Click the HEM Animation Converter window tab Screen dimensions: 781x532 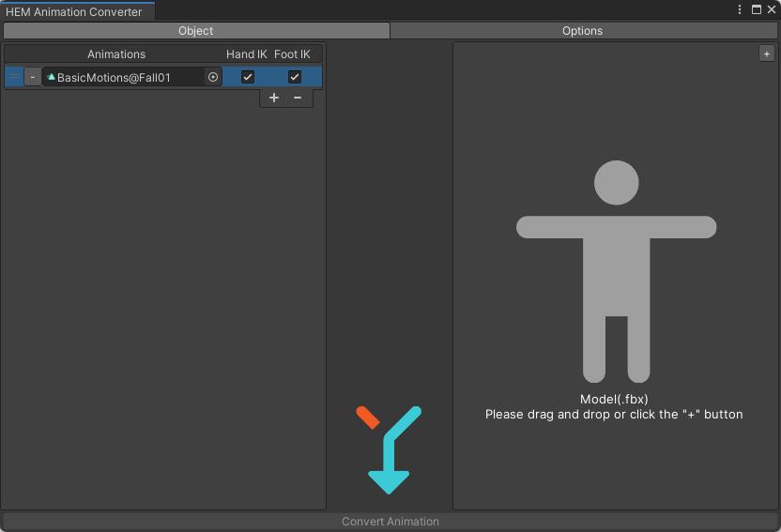(x=75, y=11)
